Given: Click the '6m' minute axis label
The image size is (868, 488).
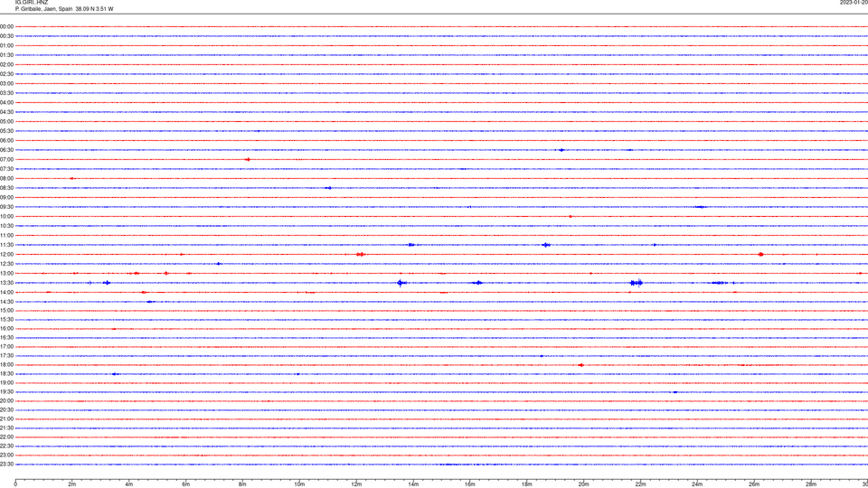Looking at the screenshot, I should (186, 484).
